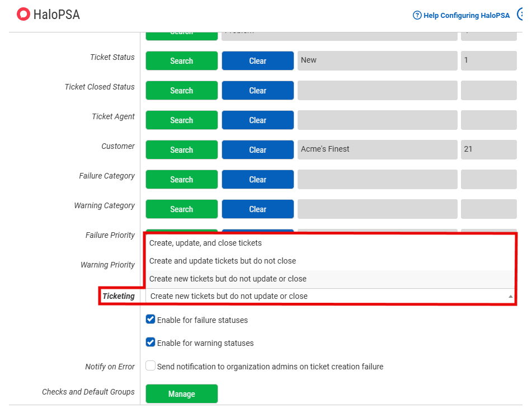Screen dimensions: 532x408
Task: Search for a Failure Category
Action: click(x=181, y=180)
